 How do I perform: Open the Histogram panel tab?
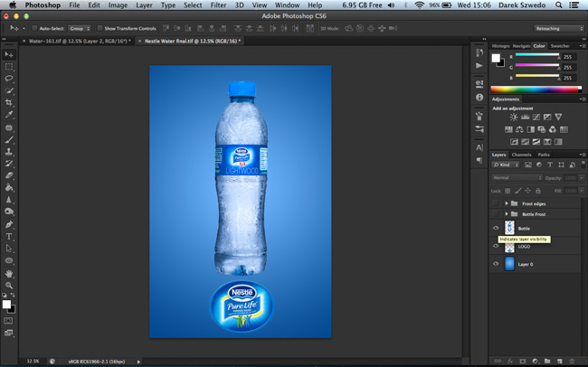click(500, 46)
